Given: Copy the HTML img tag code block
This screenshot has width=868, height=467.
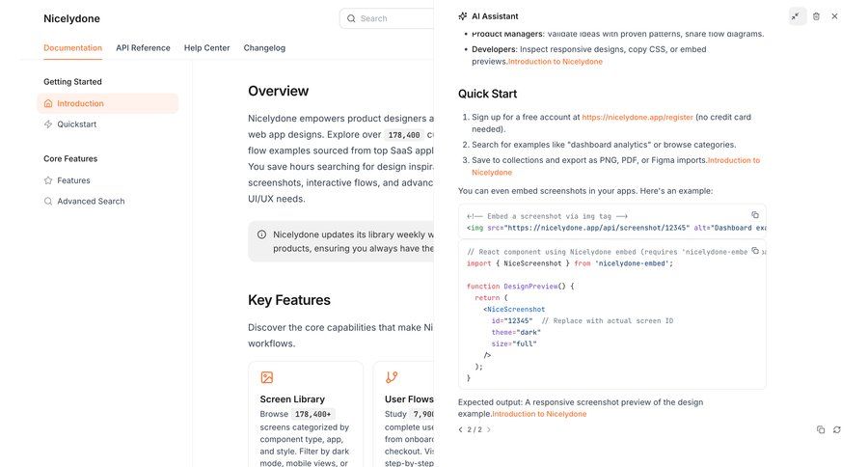Looking at the screenshot, I should [755, 215].
